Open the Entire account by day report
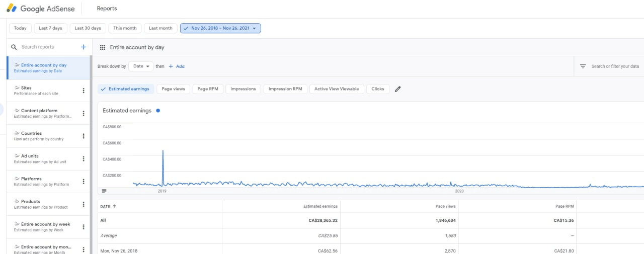Image resolution: width=644 pixels, height=254 pixels. 48,68
